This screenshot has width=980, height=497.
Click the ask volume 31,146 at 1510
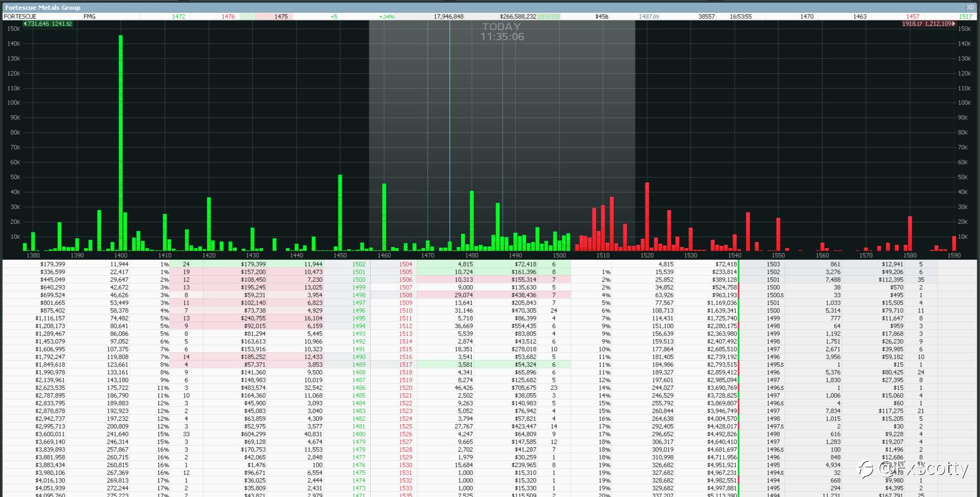(464, 311)
